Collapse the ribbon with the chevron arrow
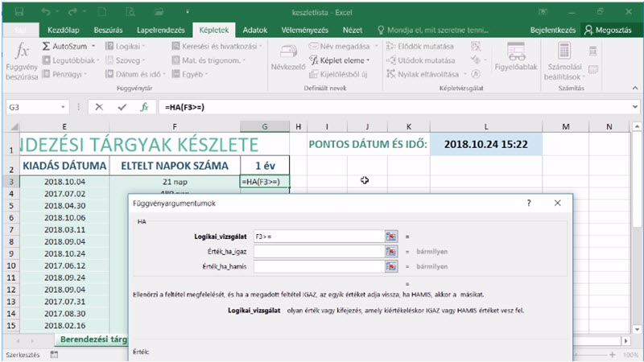This screenshot has height=362, width=644. (635, 88)
